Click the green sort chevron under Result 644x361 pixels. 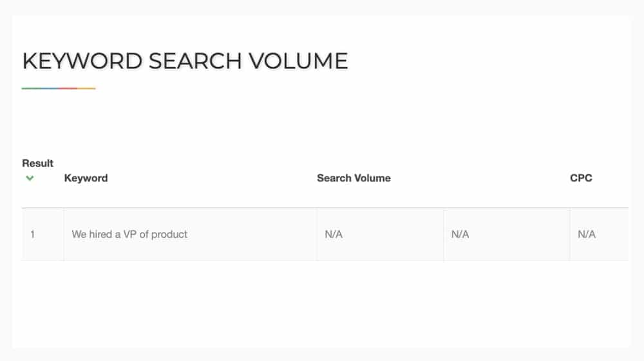(x=30, y=178)
